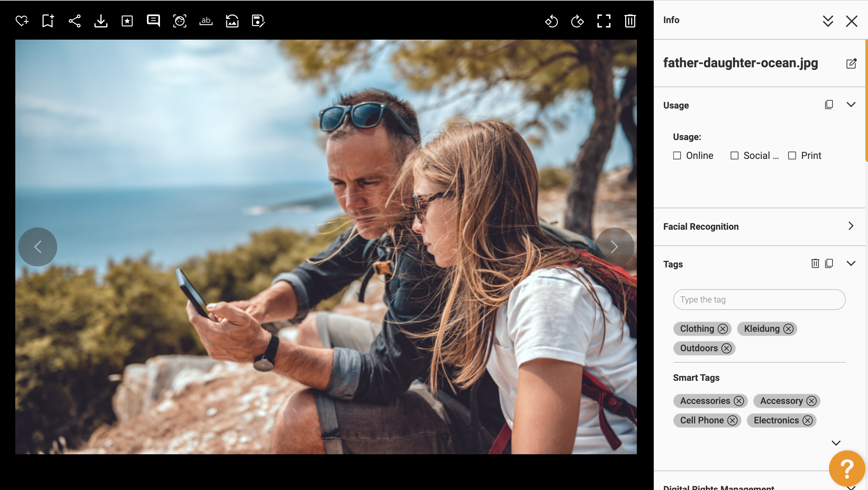Delete image with top trash icon
Screen dimensions: 868x490
(x=630, y=21)
